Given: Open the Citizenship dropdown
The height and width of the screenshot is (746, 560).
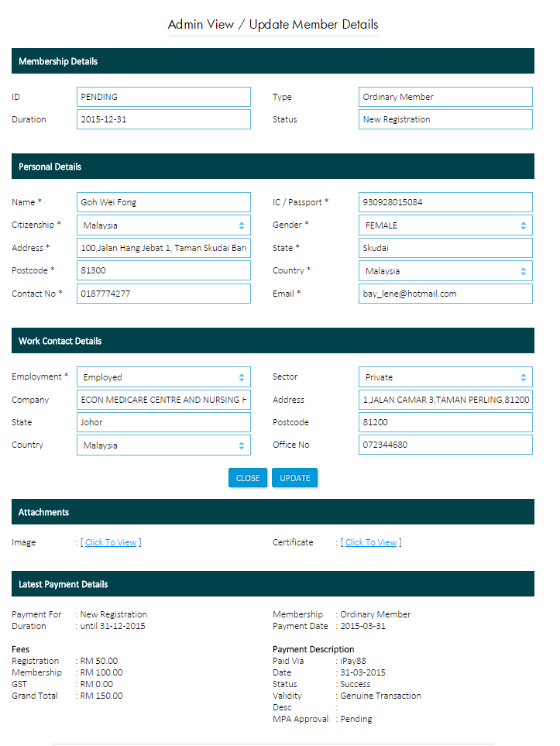Looking at the screenshot, I should coord(163,225).
